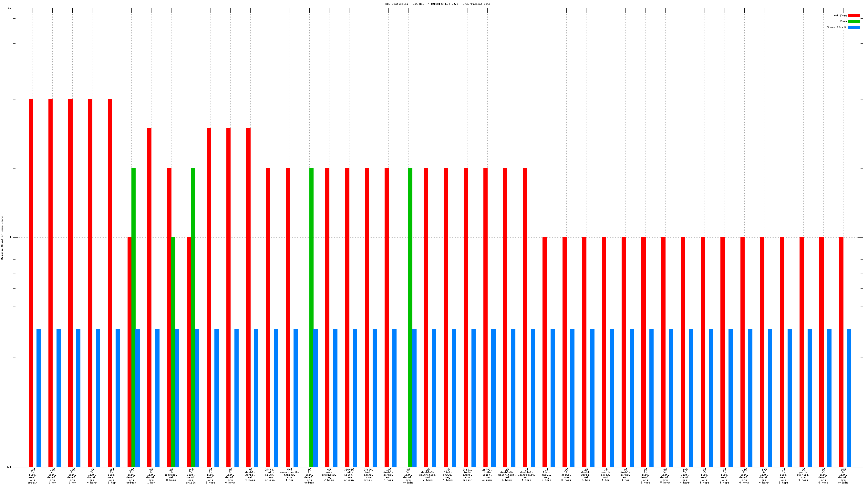Click the psbl.surriel.com 4 hops label
Viewport: 868px width, 488px height.
[x=803, y=475]
